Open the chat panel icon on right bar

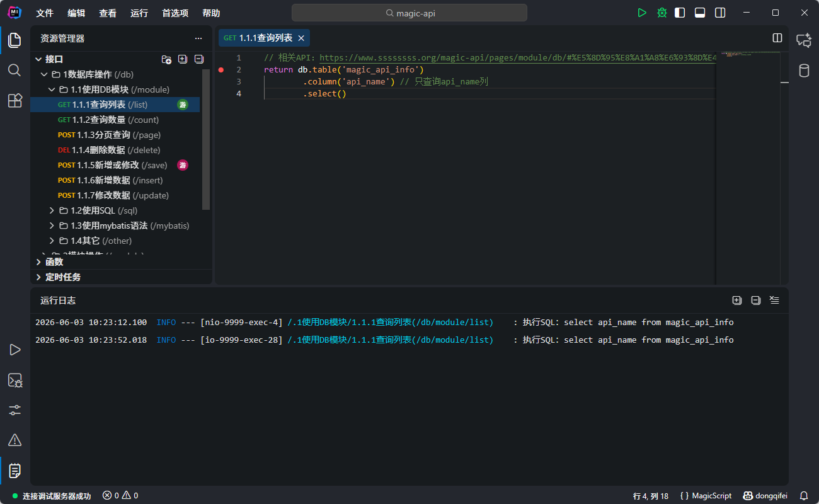click(x=804, y=40)
